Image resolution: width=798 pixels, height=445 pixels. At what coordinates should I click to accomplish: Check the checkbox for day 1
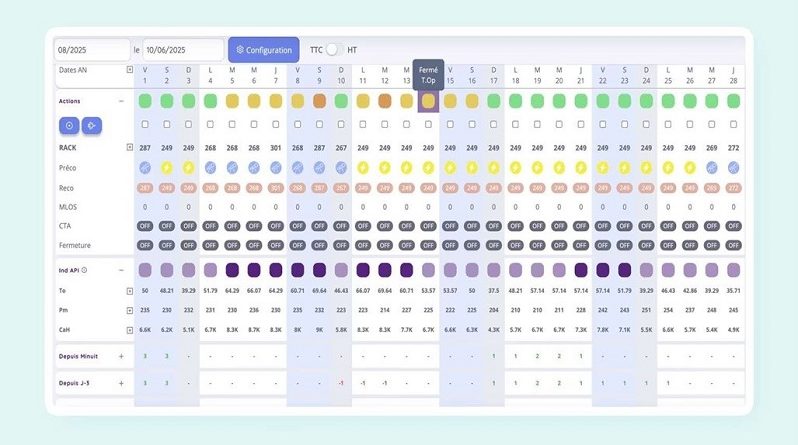pyautogui.click(x=145, y=125)
